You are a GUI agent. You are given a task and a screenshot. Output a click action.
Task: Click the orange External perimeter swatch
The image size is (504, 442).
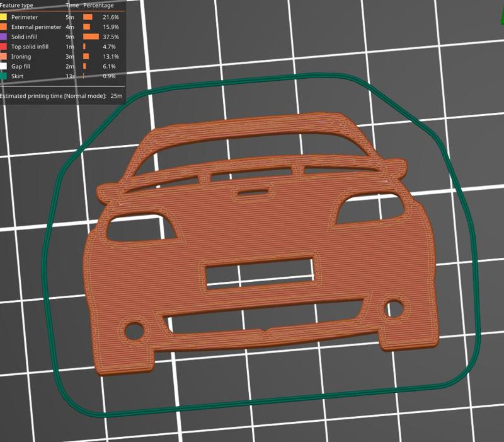pos(3,27)
